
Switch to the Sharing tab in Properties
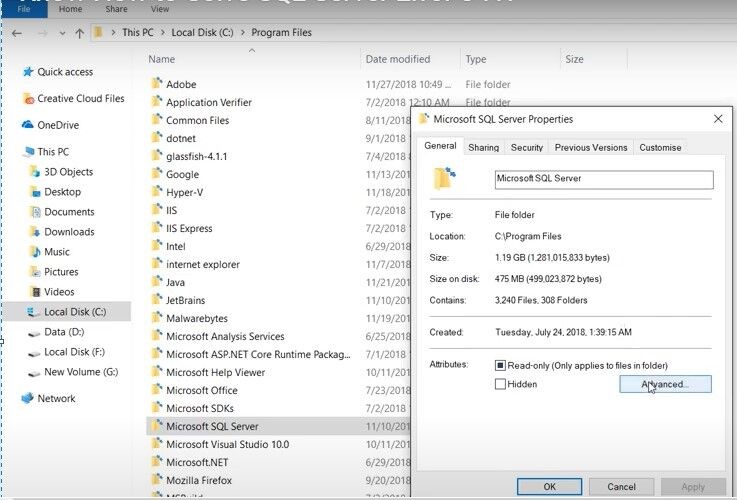[x=484, y=148]
